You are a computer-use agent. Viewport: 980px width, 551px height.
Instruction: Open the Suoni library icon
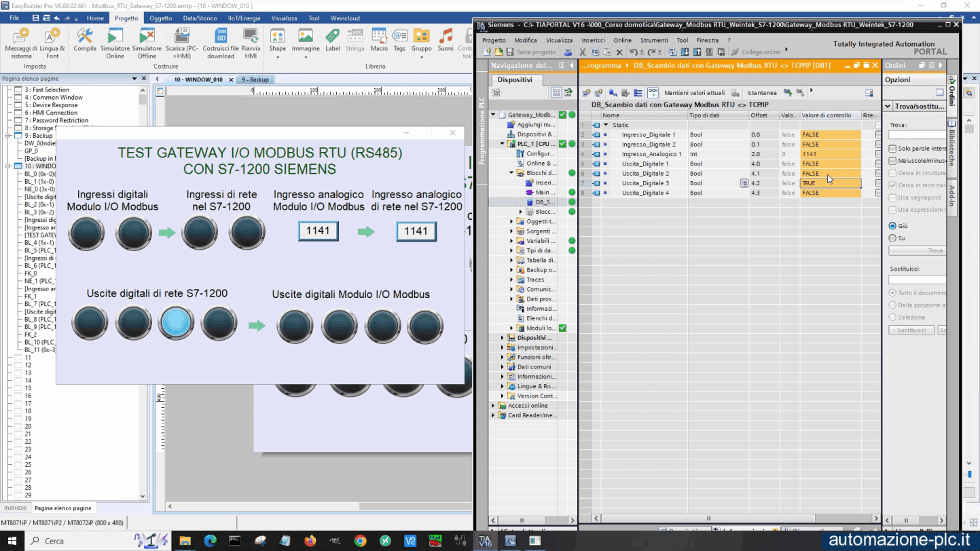[446, 41]
